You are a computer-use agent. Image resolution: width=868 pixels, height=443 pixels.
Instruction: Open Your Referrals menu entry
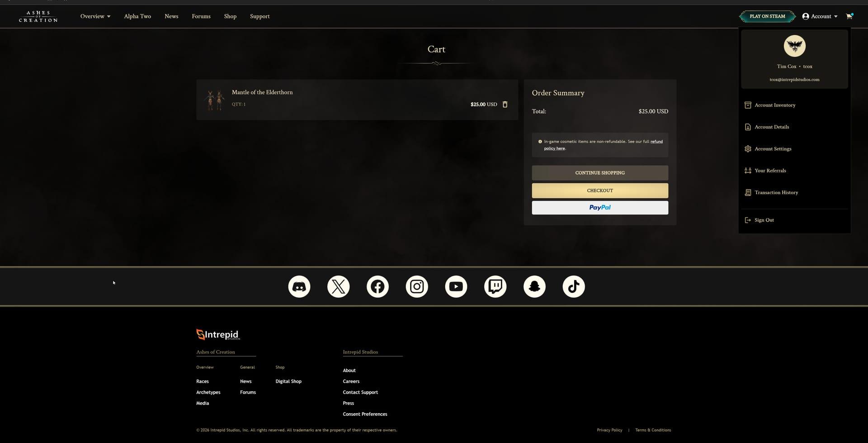[x=765, y=171]
